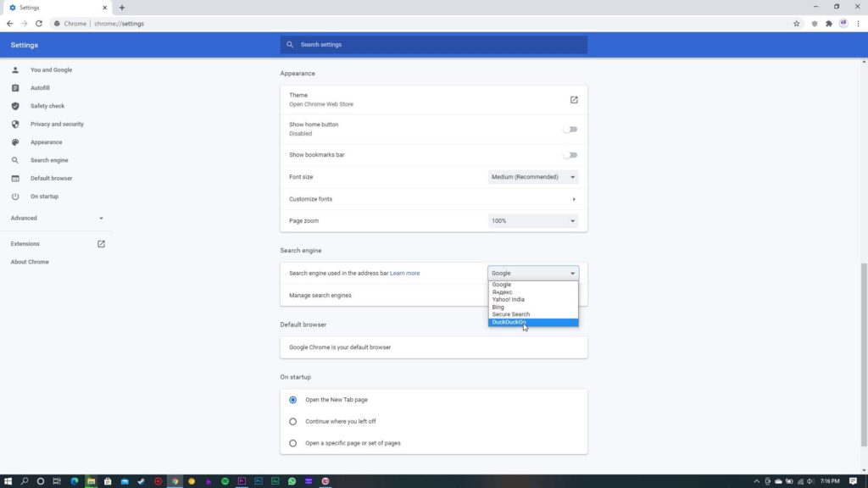Collapse the search engine Google dropdown
Screen dimensions: 868x488
(533, 274)
